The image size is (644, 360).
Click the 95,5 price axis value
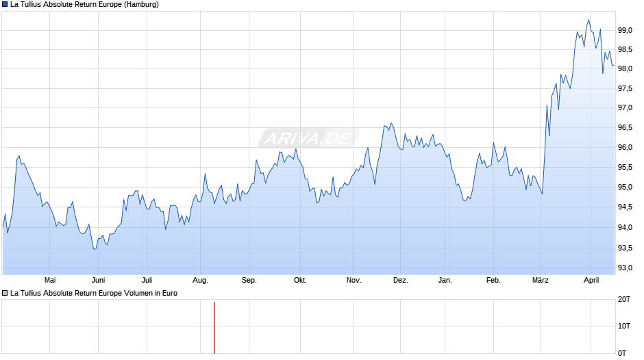(625, 167)
